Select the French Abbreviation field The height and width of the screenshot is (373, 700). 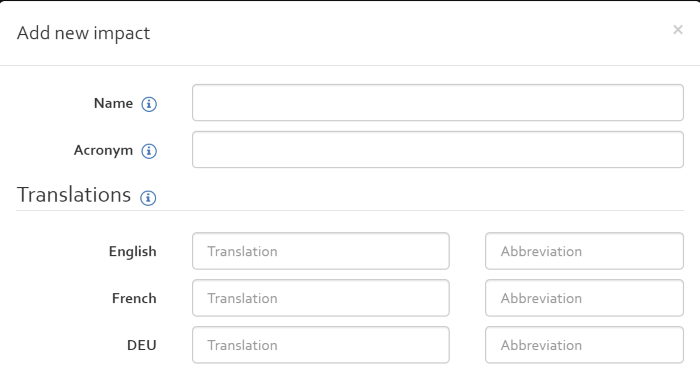click(x=584, y=298)
